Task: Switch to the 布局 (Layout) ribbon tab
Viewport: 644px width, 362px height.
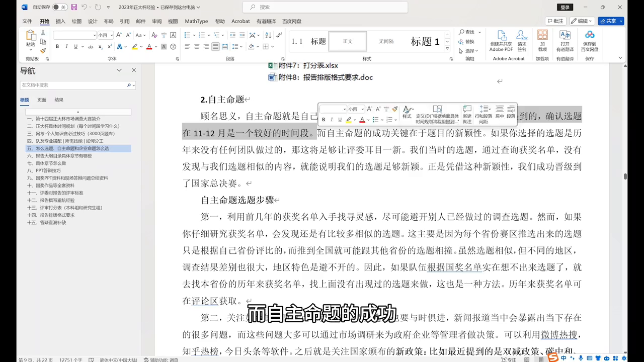Action: point(109,21)
